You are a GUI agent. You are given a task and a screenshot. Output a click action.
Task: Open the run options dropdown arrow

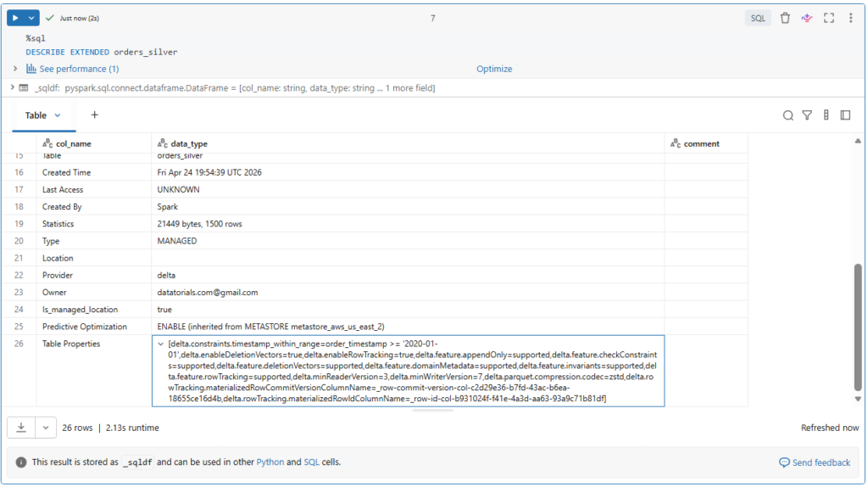coord(31,18)
